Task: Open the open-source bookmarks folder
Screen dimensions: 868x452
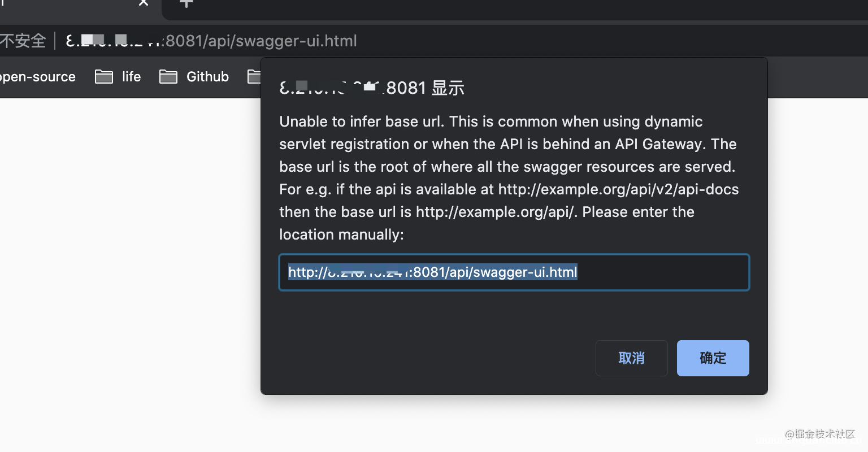Action: (37, 76)
